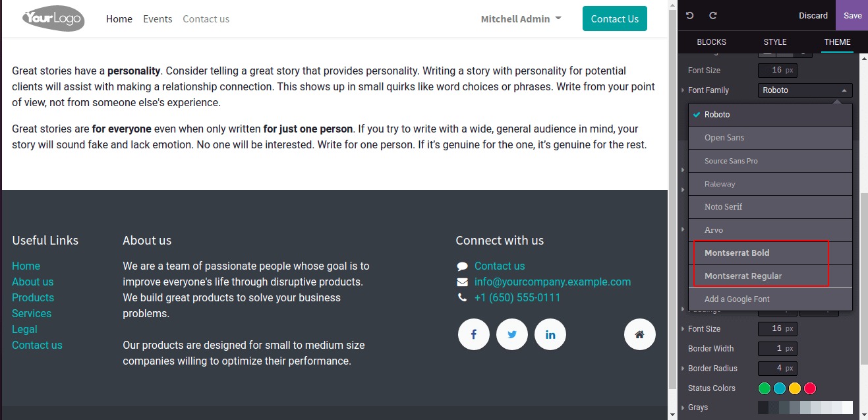The image size is (868, 420).
Task: Open the Mitchell Admin user dropdown
Action: [521, 19]
